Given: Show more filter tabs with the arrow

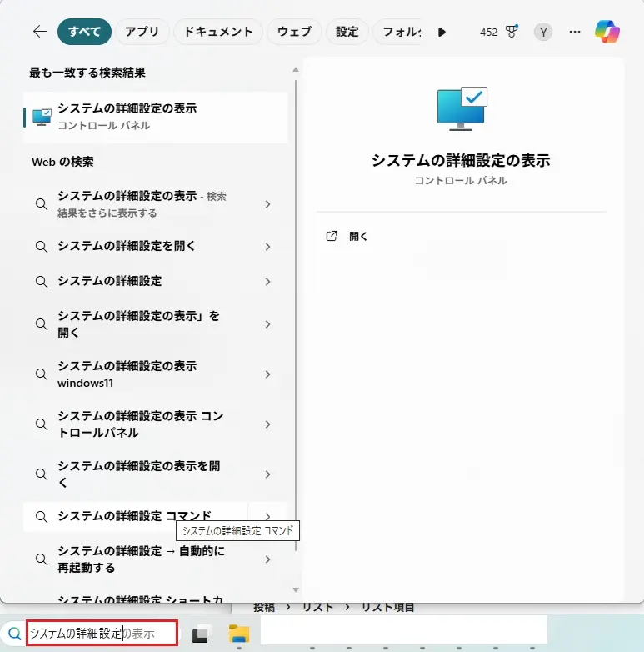Looking at the screenshot, I should 442,32.
